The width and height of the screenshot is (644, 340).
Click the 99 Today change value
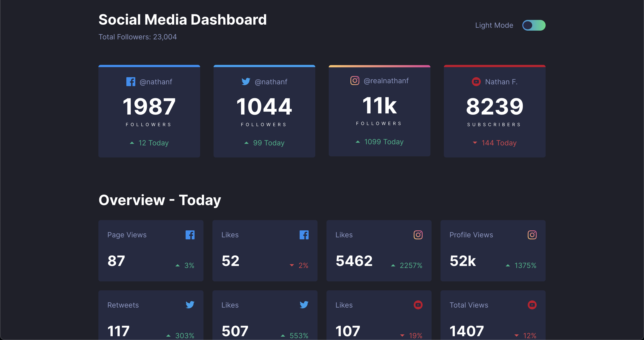(269, 143)
